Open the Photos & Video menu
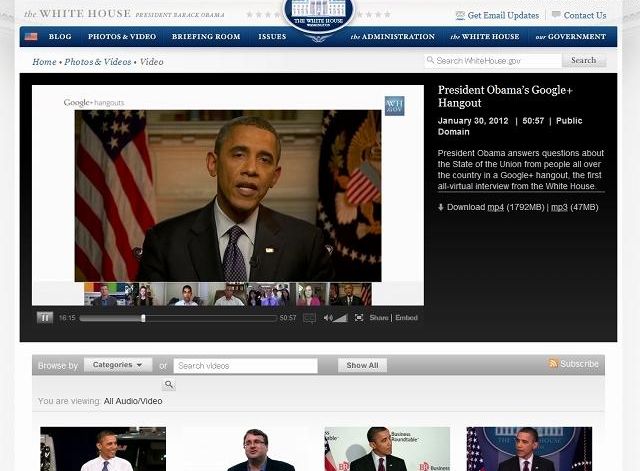640x471 pixels. click(121, 37)
